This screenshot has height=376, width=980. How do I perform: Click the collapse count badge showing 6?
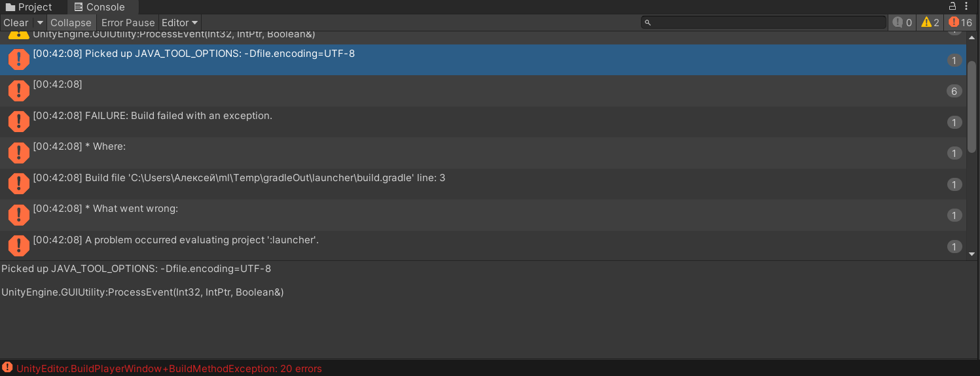coord(954,91)
